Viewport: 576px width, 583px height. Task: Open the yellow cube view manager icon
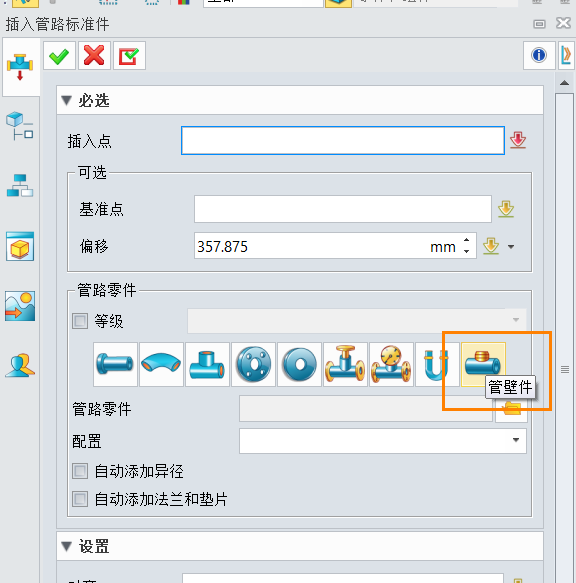pos(20,246)
